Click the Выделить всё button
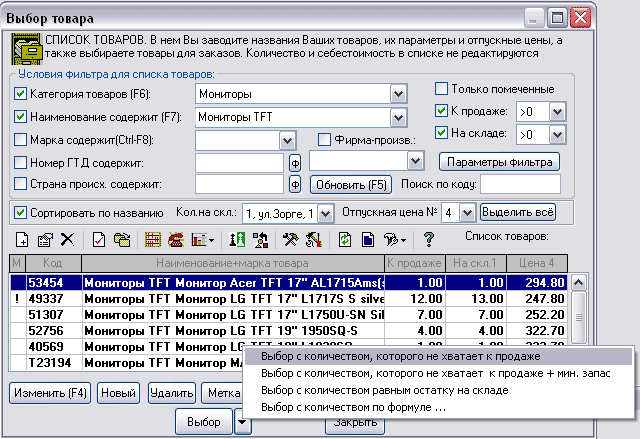The height and width of the screenshot is (439, 640). 518,212
